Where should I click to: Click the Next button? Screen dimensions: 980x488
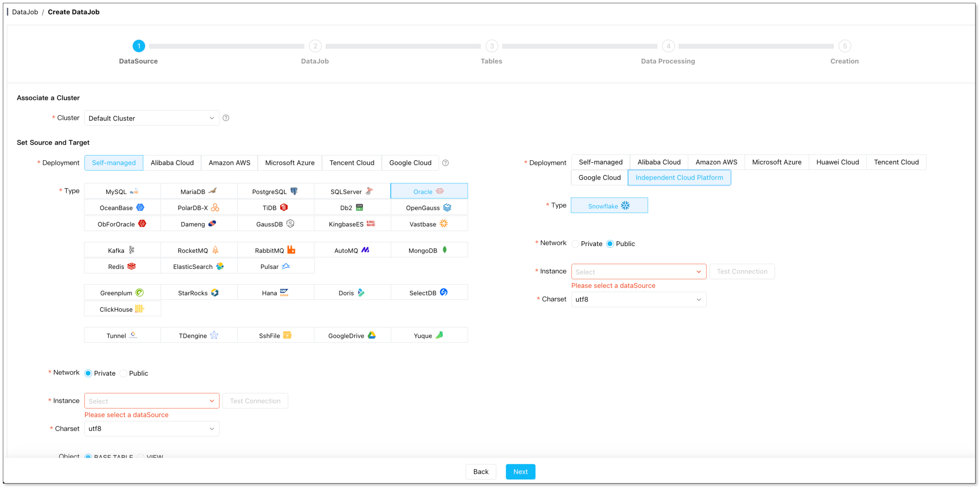(521, 472)
